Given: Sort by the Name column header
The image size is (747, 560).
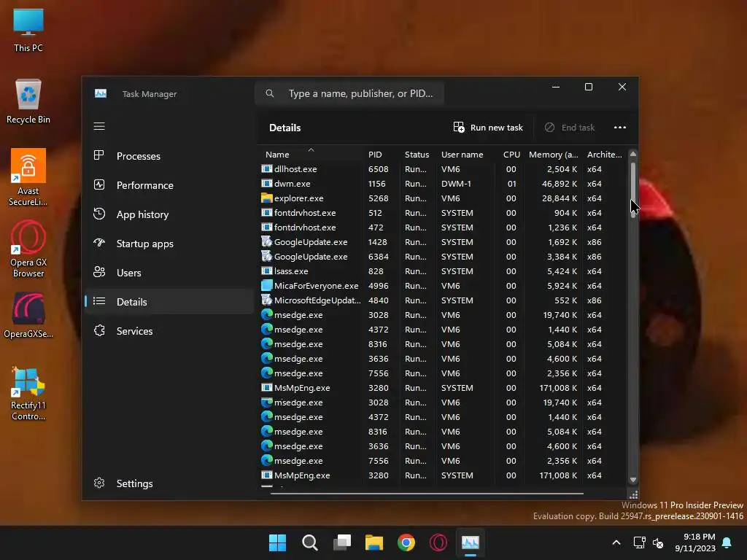Looking at the screenshot, I should 311,155.
